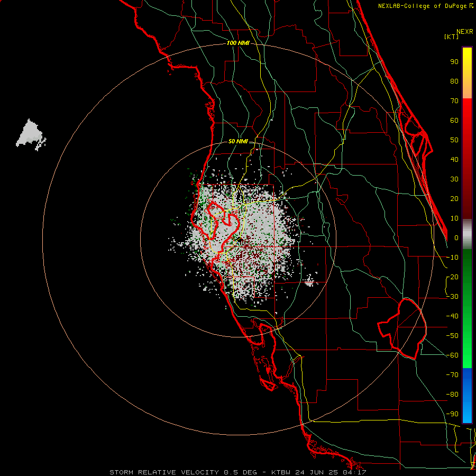
Task: Click the positive 70 scale label
Action: click(454, 101)
